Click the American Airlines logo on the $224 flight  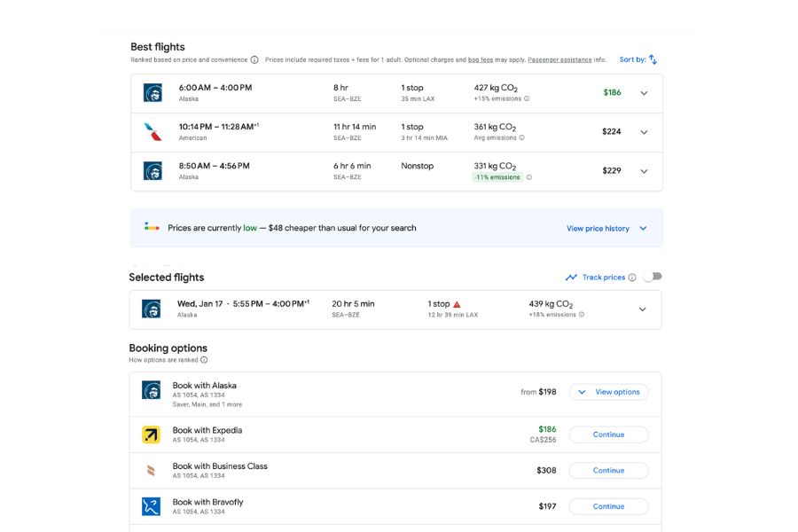coord(153,131)
